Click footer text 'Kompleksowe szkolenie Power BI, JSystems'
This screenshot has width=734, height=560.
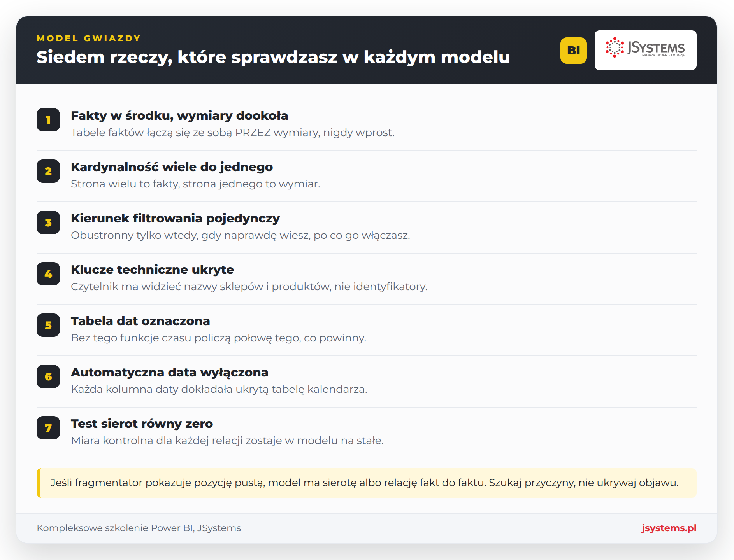tap(139, 528)
